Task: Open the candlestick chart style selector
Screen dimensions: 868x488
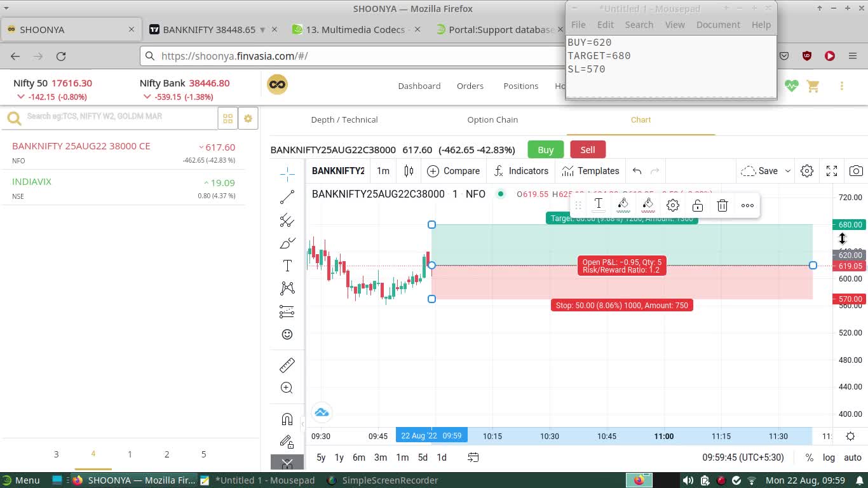Action: [409, 171]
